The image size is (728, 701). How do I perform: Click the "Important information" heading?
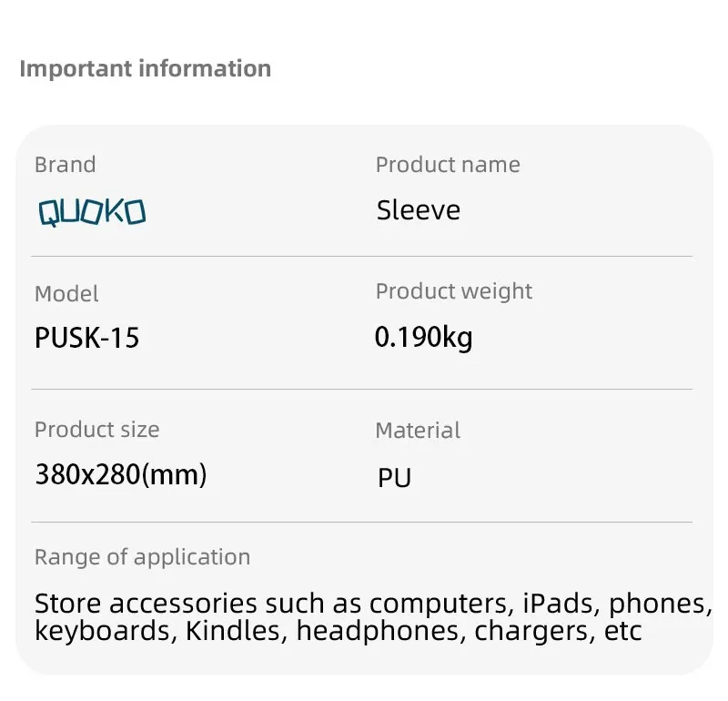click(145, 69)
